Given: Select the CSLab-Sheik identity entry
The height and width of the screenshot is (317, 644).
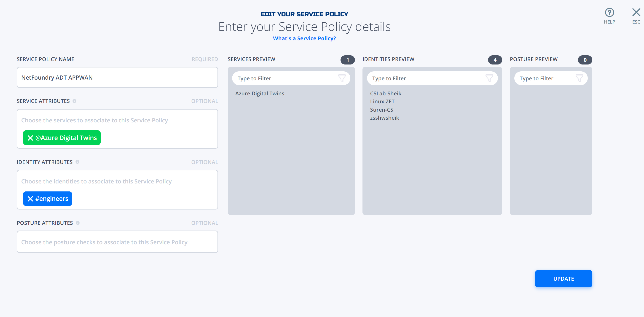Looking at the screenshot, I should point(386,94).
